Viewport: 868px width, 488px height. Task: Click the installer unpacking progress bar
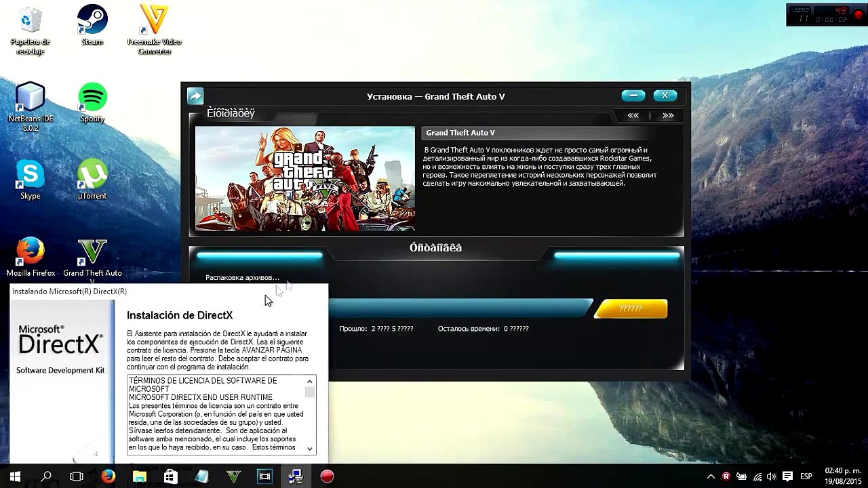(460, 308)
